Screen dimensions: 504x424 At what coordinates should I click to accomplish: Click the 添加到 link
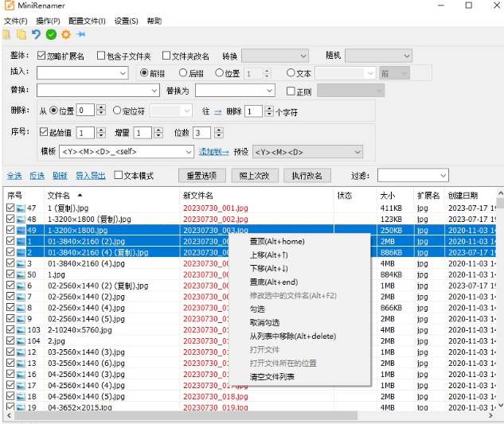point(213,151)
